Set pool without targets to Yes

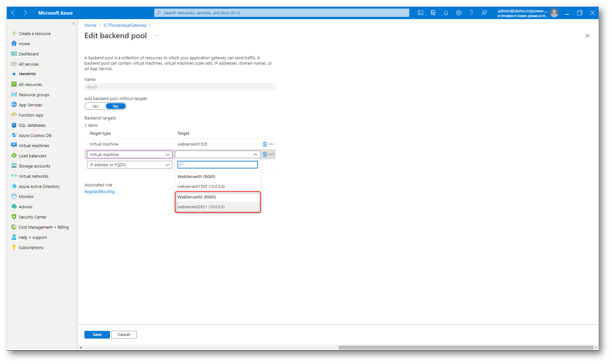point(95,106)
